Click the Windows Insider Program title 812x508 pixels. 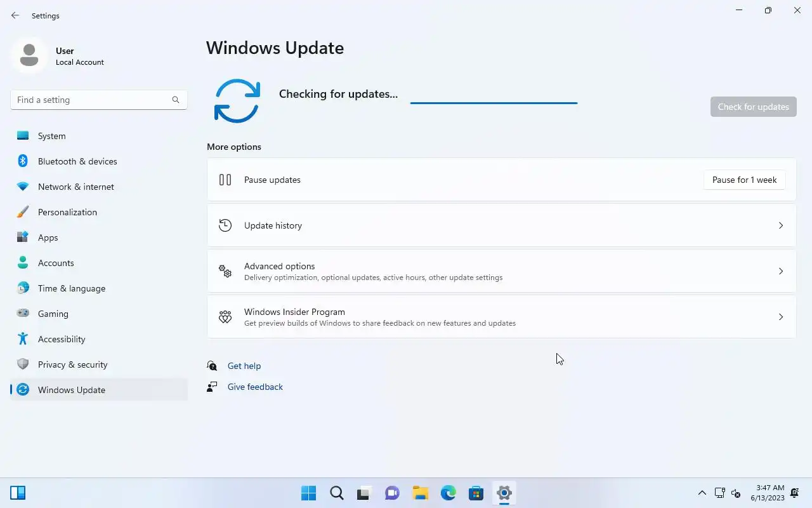(x=294, y=312)
